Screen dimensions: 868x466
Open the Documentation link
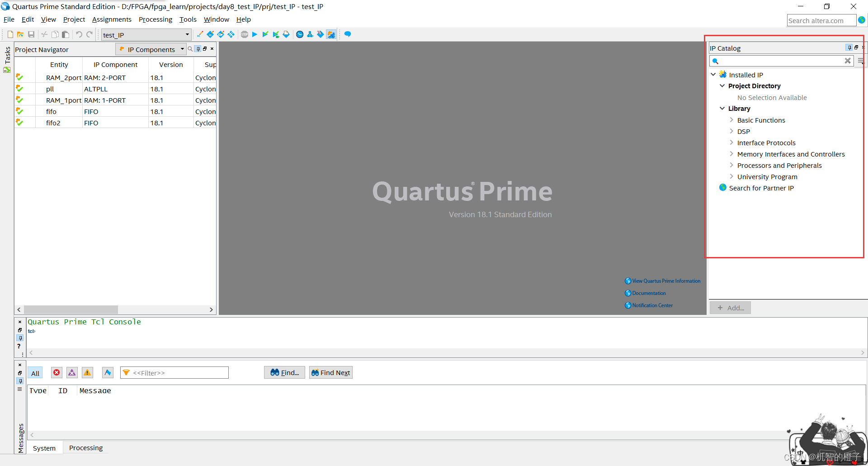[646, 293]
